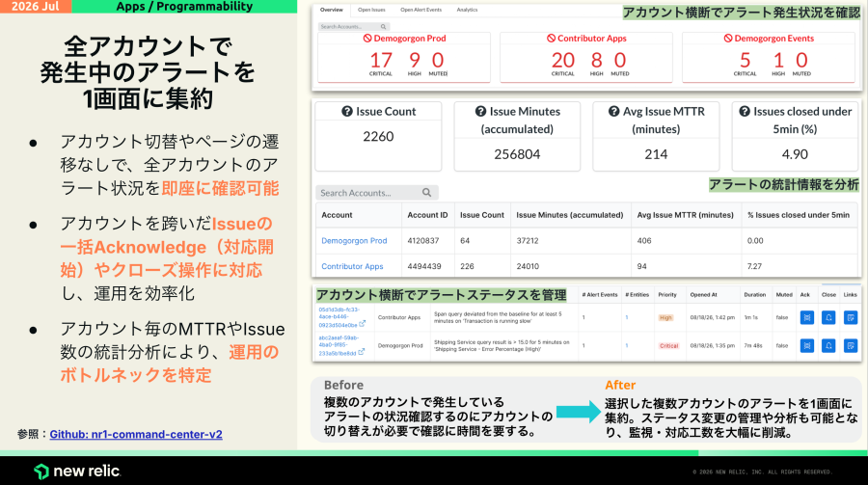Acknowledge the Demogorgon Prod issue via Ack icon
This screenshot has width=868, height=485.
point(807,345)
